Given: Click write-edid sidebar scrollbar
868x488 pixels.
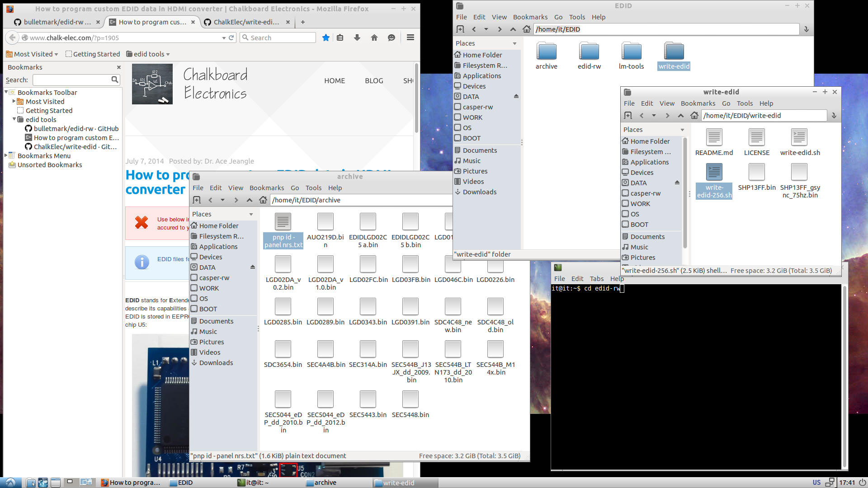Looking at the screenshot, I should tap(685, 193).
